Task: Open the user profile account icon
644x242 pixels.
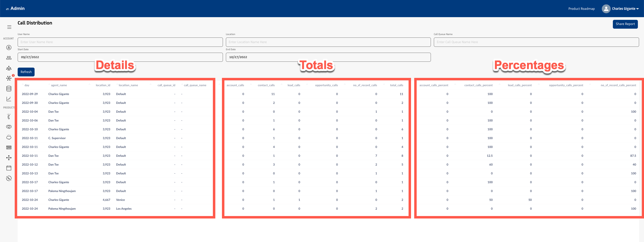Action: (9, 48)
